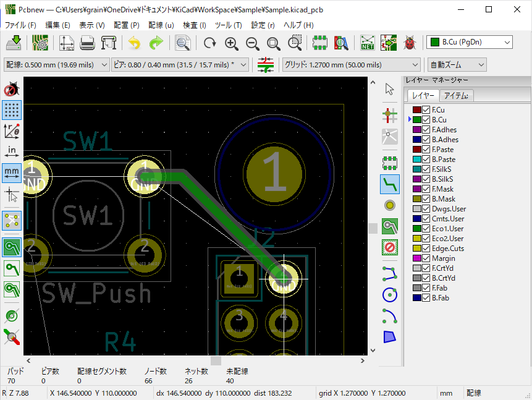This screenshot has width=532, height=400.
Task: Select the draw line tool
Action: [389, 274]
